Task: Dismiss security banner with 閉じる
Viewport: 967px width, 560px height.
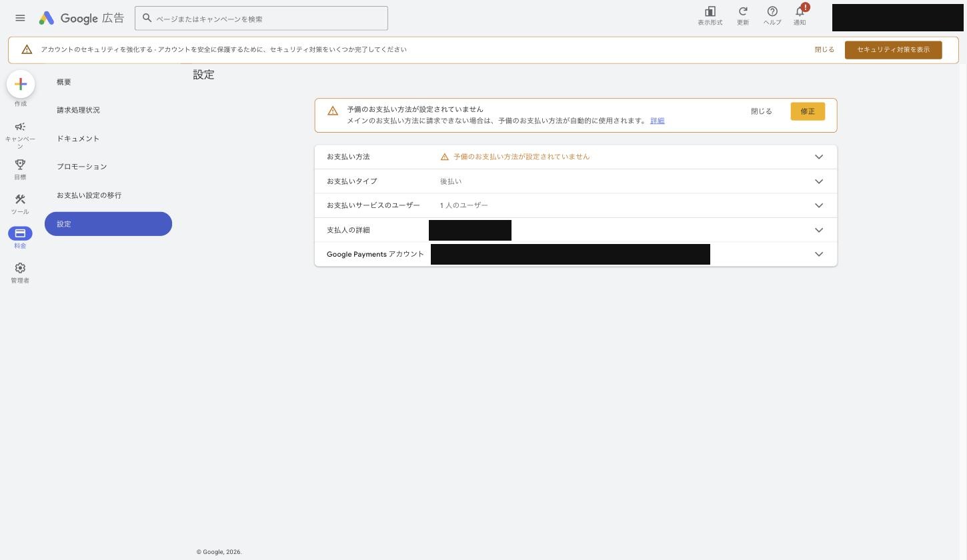Action: pos(824,50)
